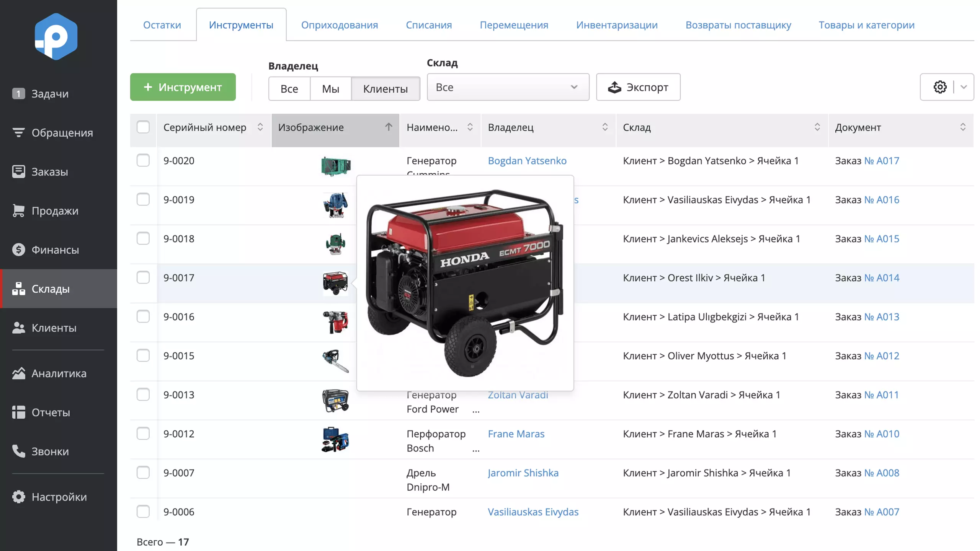Tick the select-all header checkbox
980x551 pixels.
click(143, 127)
